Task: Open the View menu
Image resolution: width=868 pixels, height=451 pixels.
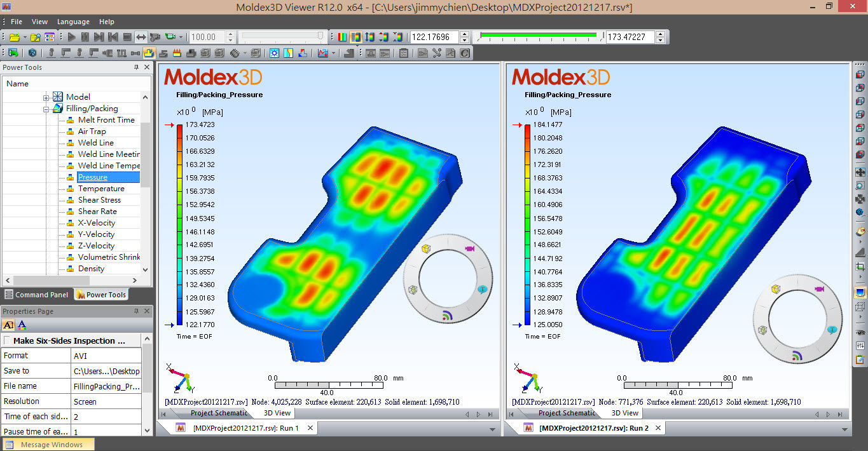Action: coord(39,22)
